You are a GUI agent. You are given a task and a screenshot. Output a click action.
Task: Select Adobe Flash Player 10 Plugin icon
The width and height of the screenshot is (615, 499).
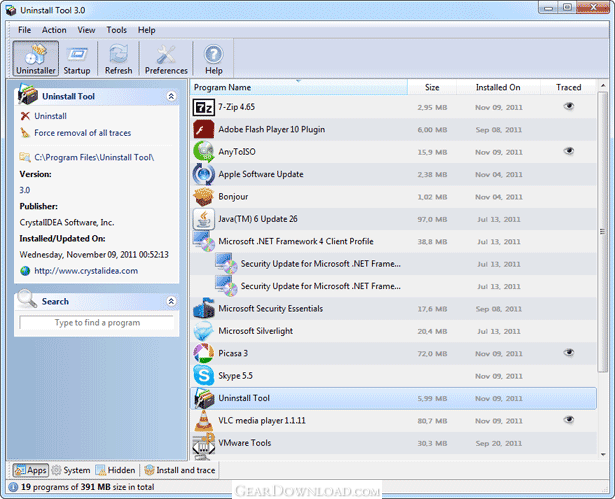[203, 130]
